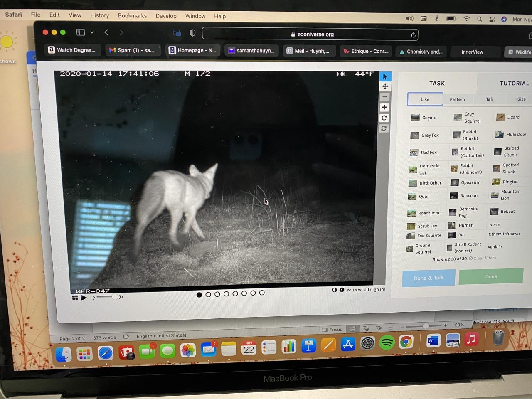532x399 pixels.
Task: Clear filters link in task panel
Action: (x=483, y=258)
